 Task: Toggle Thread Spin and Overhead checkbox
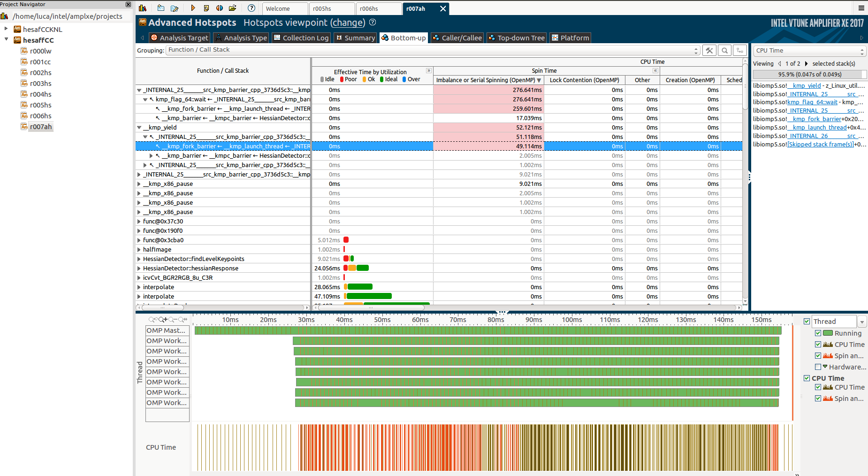point(818,356)
